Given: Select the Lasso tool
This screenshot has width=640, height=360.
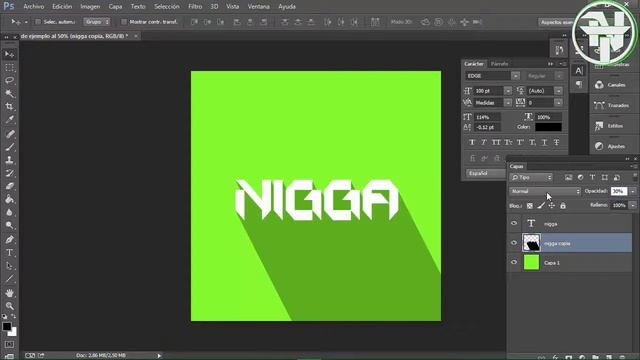Looking at the screenshot, I should click(9, 80).
